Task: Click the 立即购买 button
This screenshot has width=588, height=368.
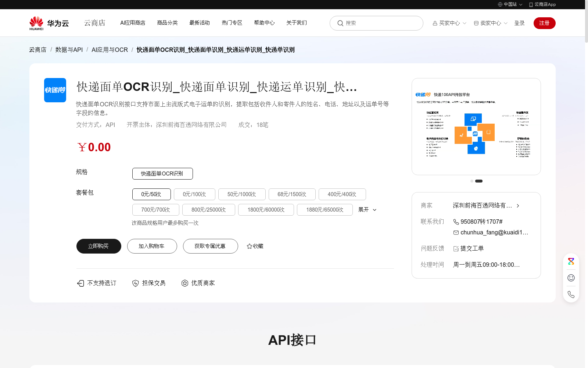Action: point(99,246)
